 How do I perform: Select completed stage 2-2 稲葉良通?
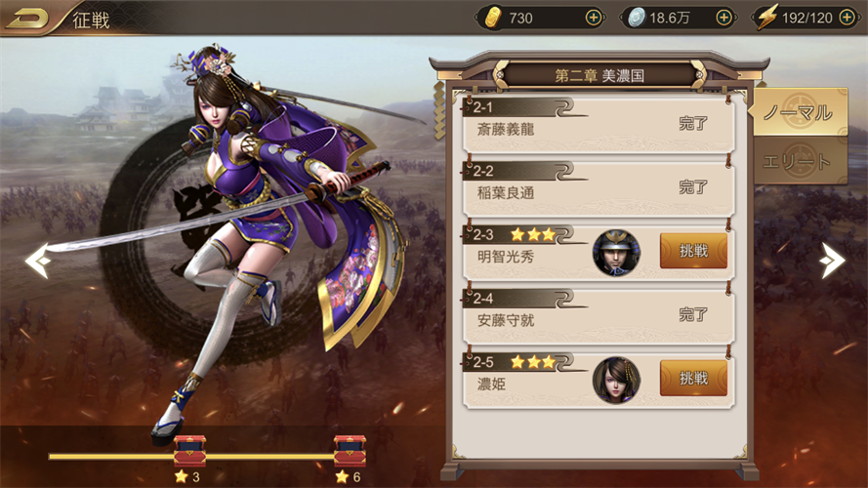599,187
